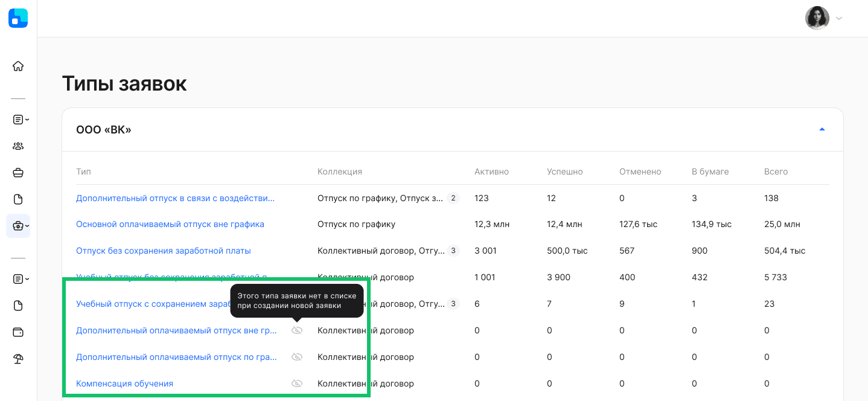Select the 127,6 тыс cancelled cell
Screen dimensions: 868x401
(x=638, y=224)
